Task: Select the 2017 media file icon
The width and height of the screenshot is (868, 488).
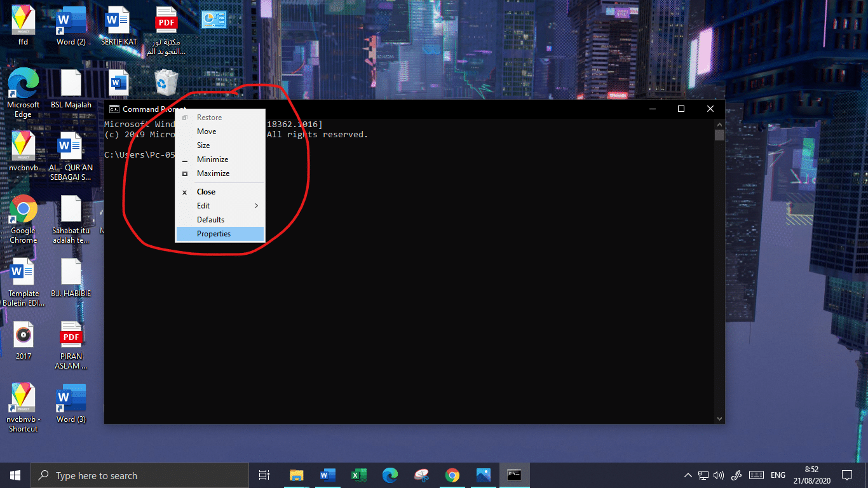Action: click(24, 340)
